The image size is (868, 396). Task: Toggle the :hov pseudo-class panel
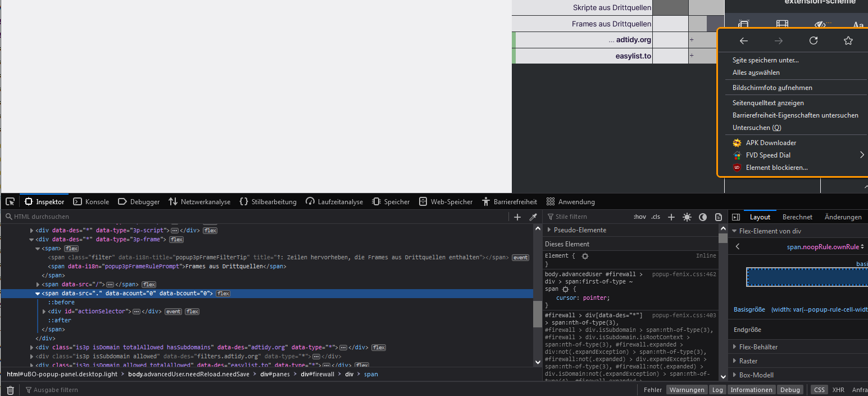tap(639, 217)
